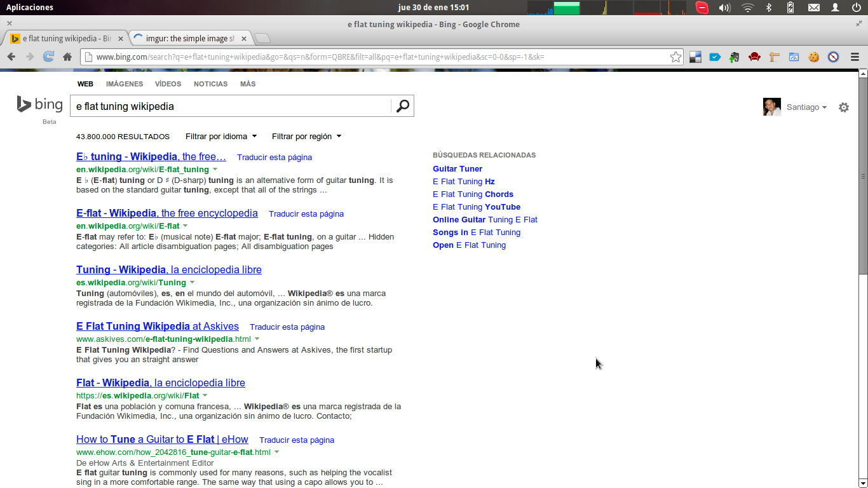This screenshot has height=488, width=868.
Task: Close the imgur tab
Action: [x=244, y=39]
